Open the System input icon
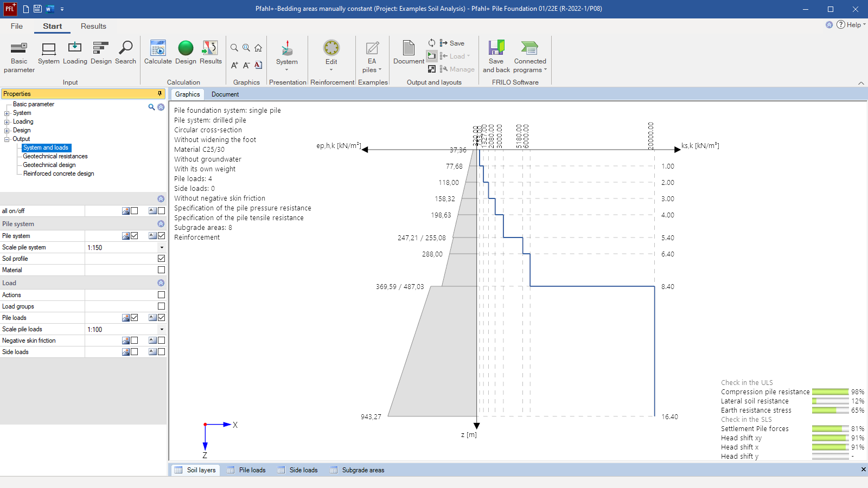Screen dimensions: 868x488 [x=49, y=53]
